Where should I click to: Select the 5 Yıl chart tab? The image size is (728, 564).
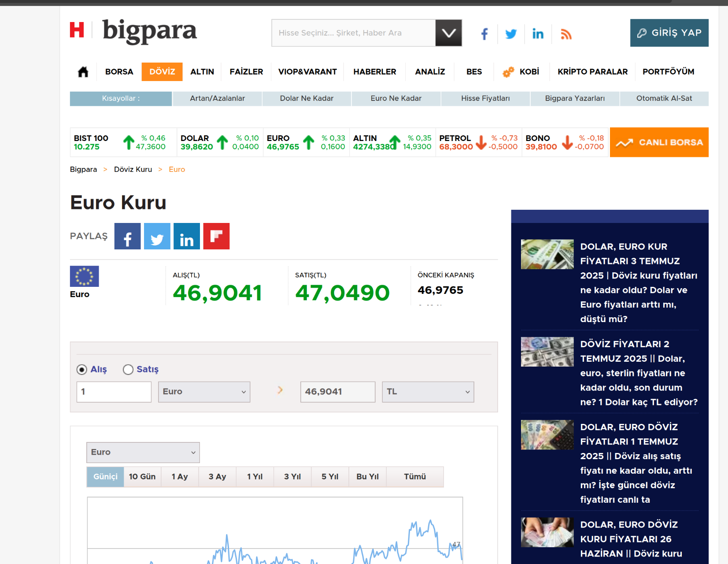[x=330, y=477]
